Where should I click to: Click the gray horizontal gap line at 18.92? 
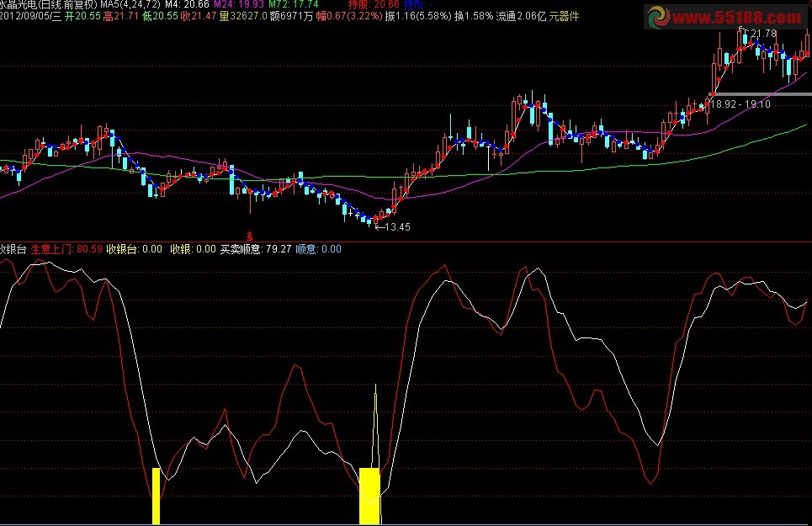760,94
